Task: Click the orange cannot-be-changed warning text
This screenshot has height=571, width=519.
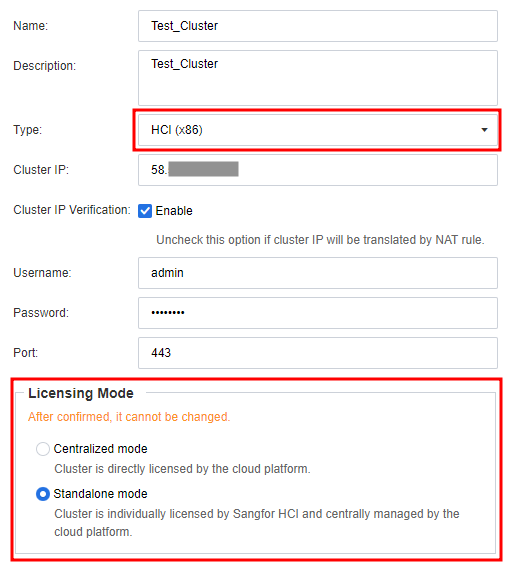Action: tap(129, 417)
